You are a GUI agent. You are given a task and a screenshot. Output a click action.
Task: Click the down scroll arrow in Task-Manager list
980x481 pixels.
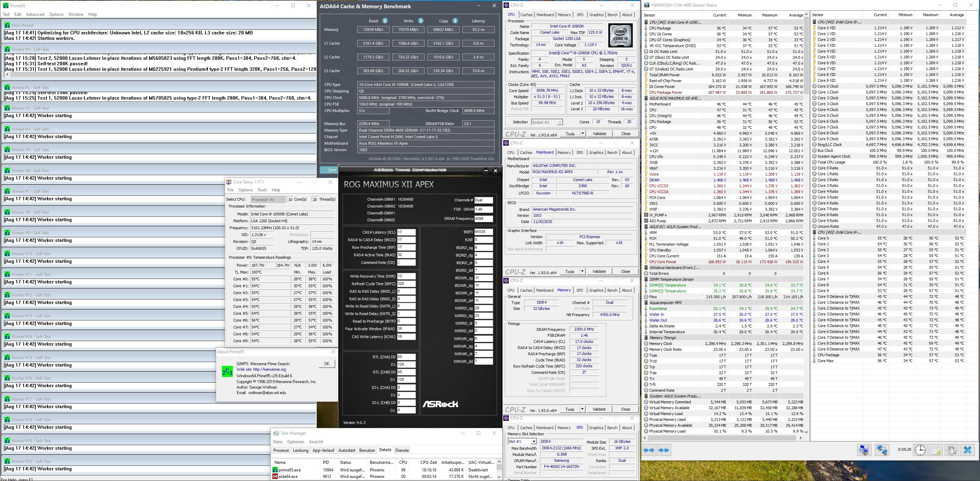coord(499,477)
